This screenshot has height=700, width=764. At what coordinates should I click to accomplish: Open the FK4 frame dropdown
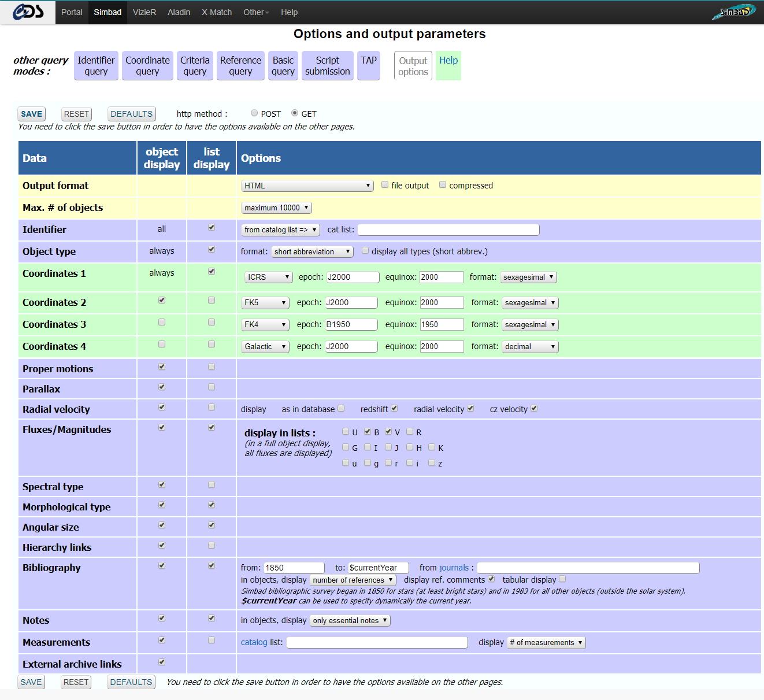click(x=265, y=324)
